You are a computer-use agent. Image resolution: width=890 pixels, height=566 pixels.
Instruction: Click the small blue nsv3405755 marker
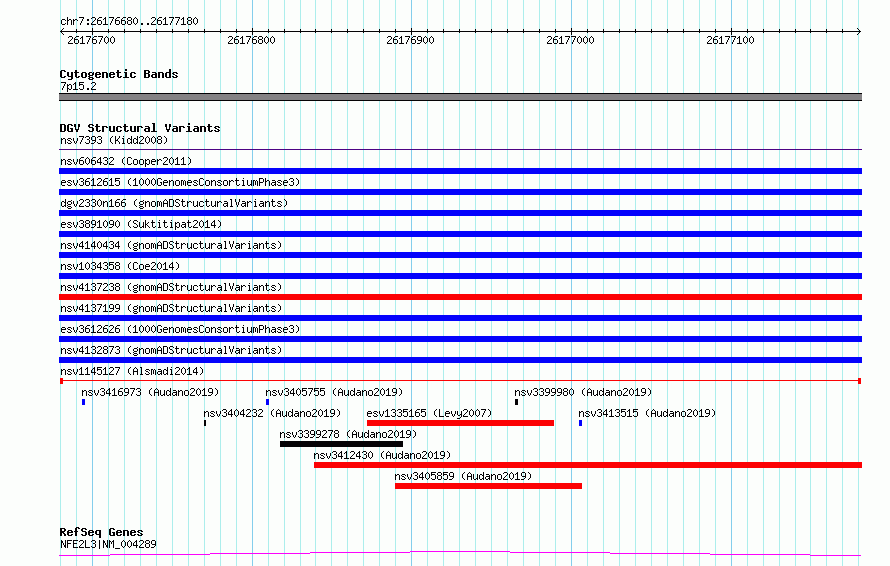point(267,402)
